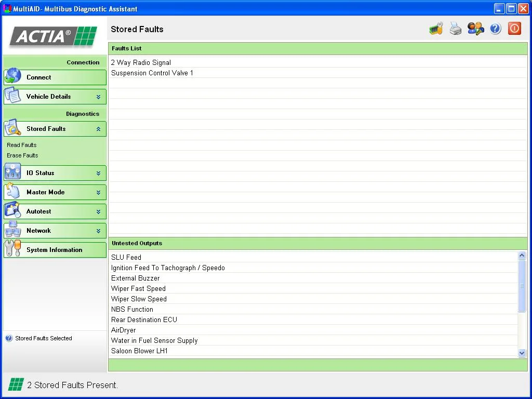Open help with the header question mark icon

495,29
